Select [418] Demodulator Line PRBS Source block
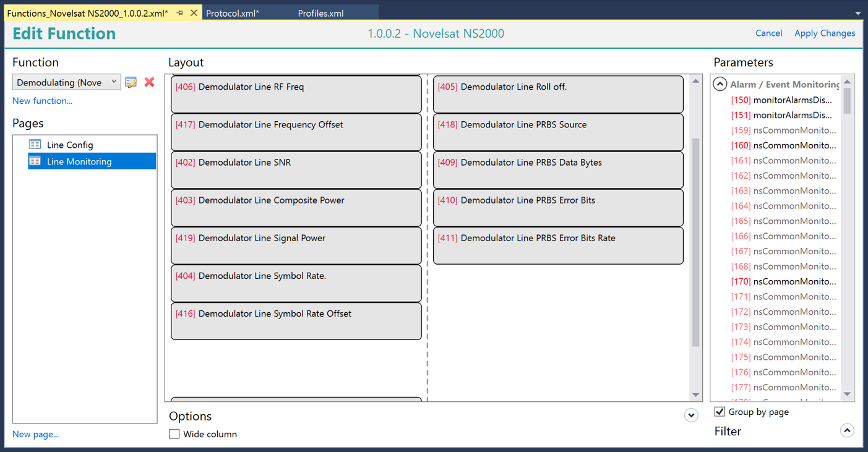Screen dimensions: 868x452 (559, 132)
